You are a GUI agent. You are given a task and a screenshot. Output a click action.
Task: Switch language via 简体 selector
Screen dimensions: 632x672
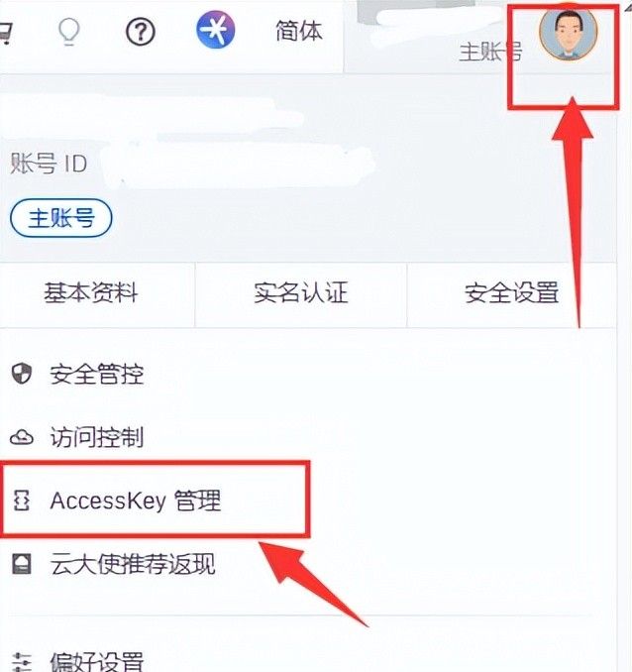(298, 32)
